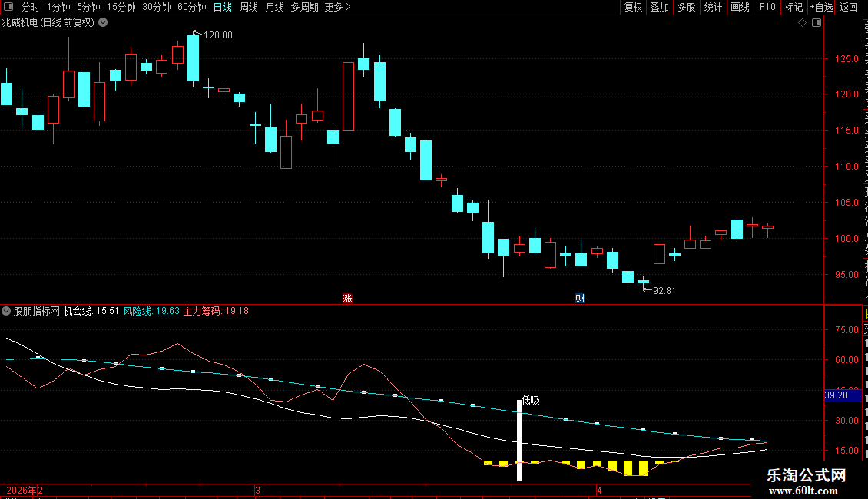The image size is (868, 499).
Task: Open dropdown beside 兆威机电 chart title
Action: [103, 23]
